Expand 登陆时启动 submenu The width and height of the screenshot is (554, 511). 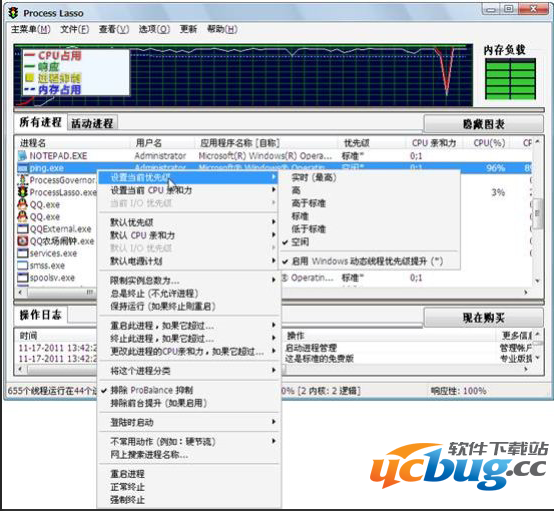pos(189,422)
